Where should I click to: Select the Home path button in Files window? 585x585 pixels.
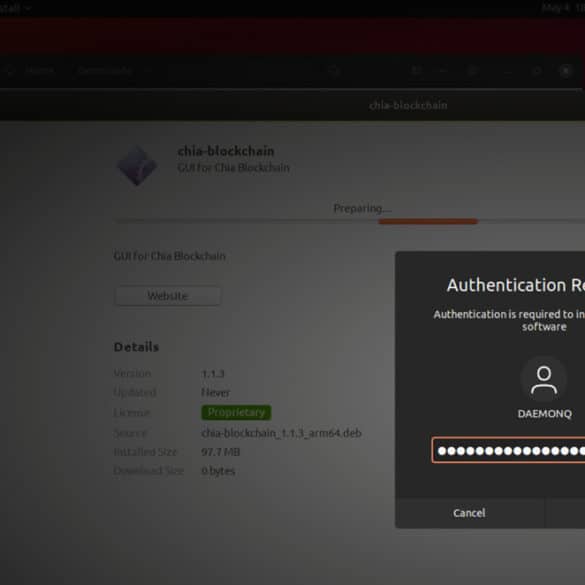[x=40, y=71]
